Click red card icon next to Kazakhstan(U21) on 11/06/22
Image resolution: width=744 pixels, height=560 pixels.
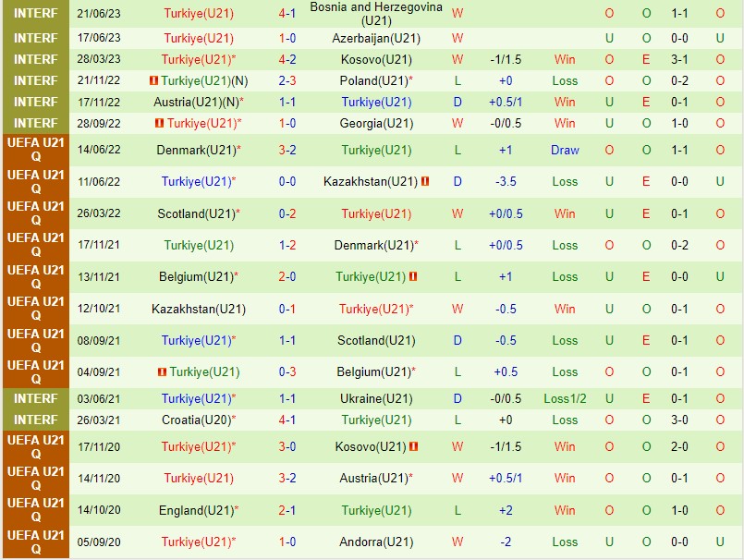425,181
